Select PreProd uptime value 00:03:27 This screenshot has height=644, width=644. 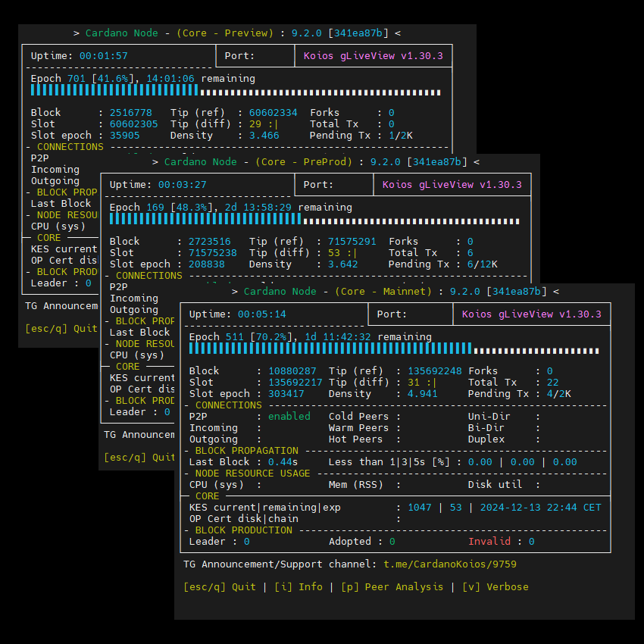click(183, 185)
